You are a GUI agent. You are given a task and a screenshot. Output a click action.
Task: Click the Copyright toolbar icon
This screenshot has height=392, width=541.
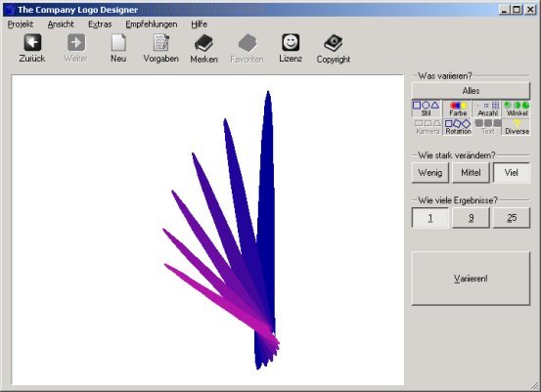click(334, 43)
